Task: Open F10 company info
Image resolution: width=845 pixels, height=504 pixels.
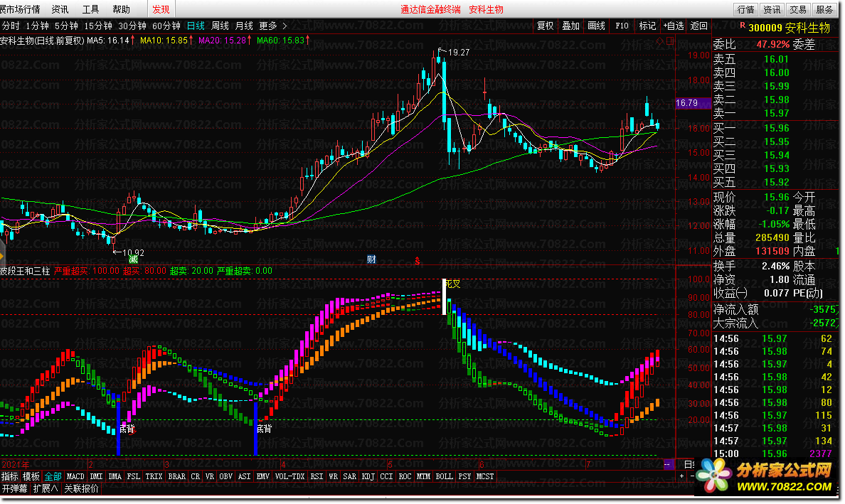Action: point(622,26)
